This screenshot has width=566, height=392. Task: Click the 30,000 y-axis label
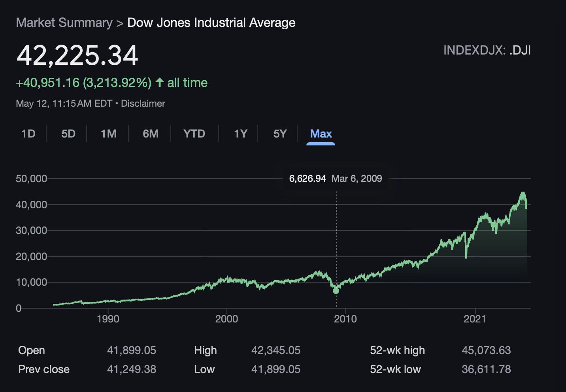pos(31,230)
